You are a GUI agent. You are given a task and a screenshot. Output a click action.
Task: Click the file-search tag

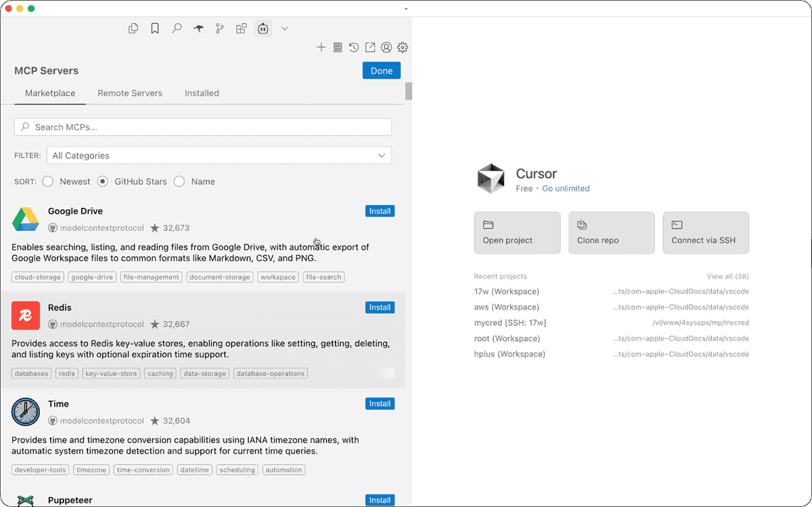tap(324, 277)
